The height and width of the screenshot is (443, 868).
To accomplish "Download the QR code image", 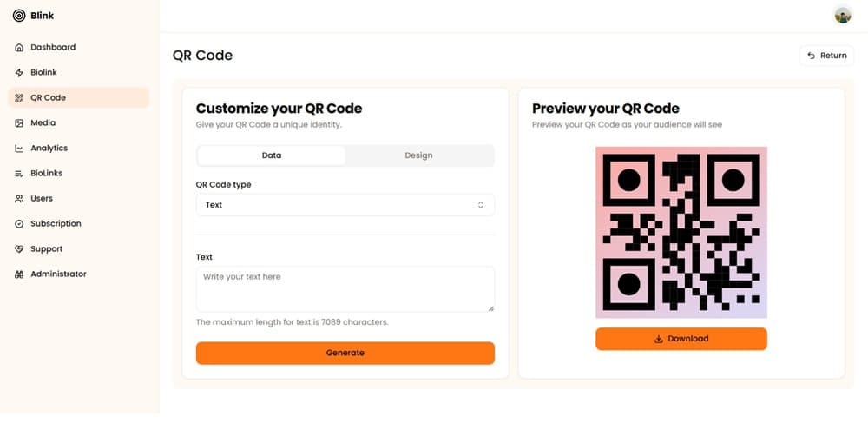I will [x=681, y=339].
